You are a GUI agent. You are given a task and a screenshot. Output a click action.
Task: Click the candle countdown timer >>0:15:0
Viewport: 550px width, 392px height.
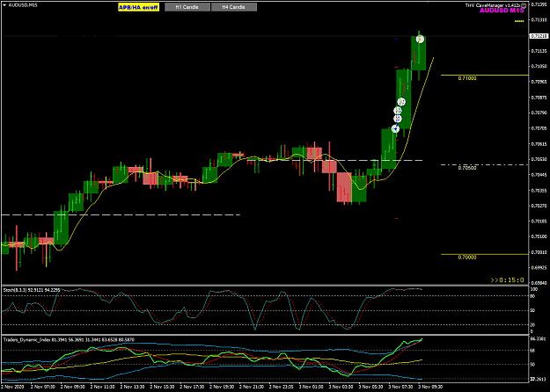(x=507, y=280)
